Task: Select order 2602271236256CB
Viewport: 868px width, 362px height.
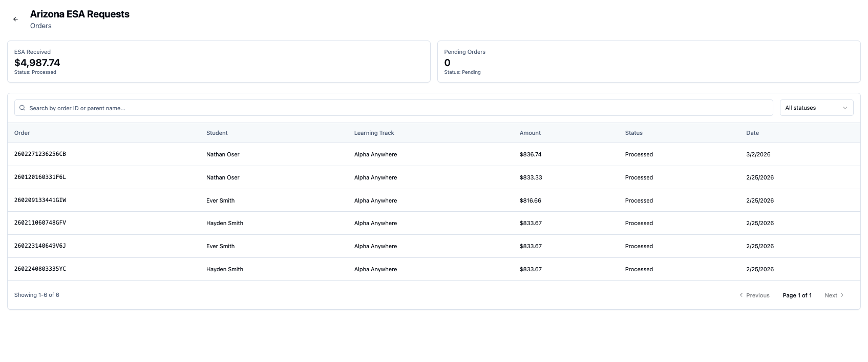Action: [40, 154]
